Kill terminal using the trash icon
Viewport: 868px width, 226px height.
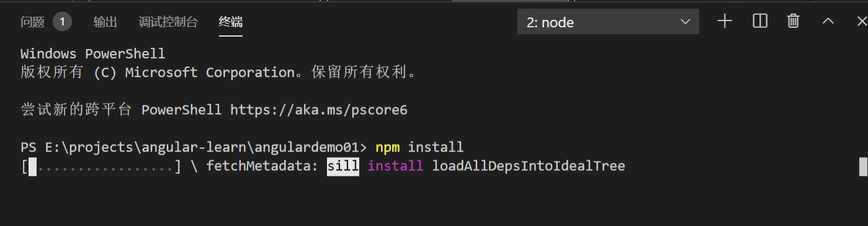tap(793, 21)
